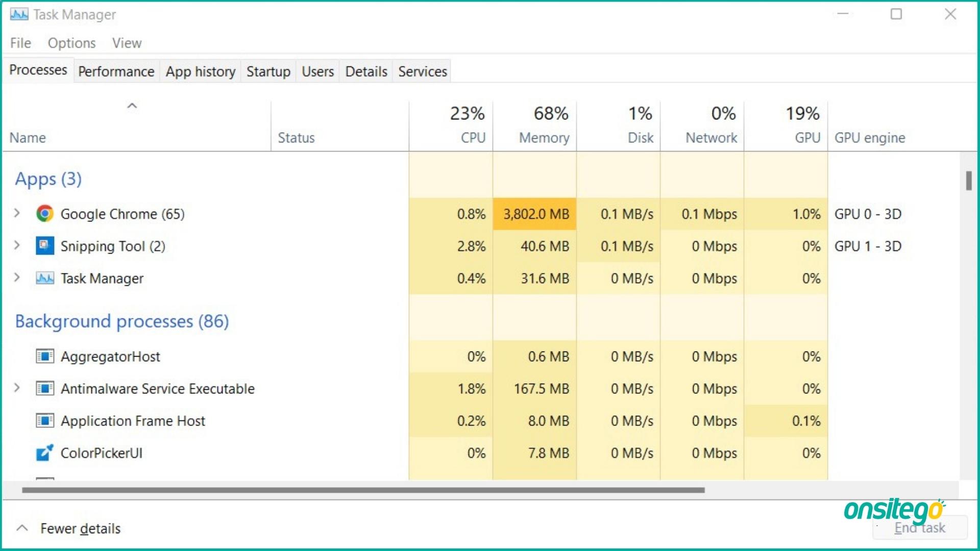Click the Task Manager title bar icon
980x551 pixels.
[19, 14]
